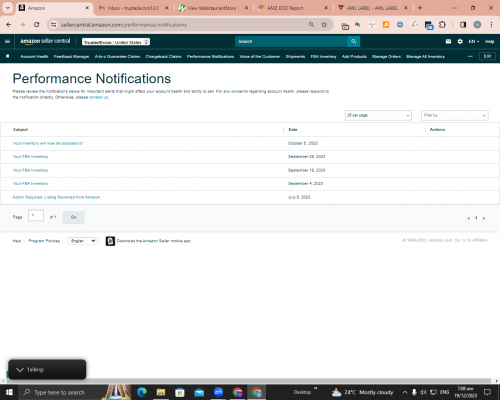Screen dimensions: 500x400
Task: Open the Mail app from the taskbar
Action: pos(199,392)
